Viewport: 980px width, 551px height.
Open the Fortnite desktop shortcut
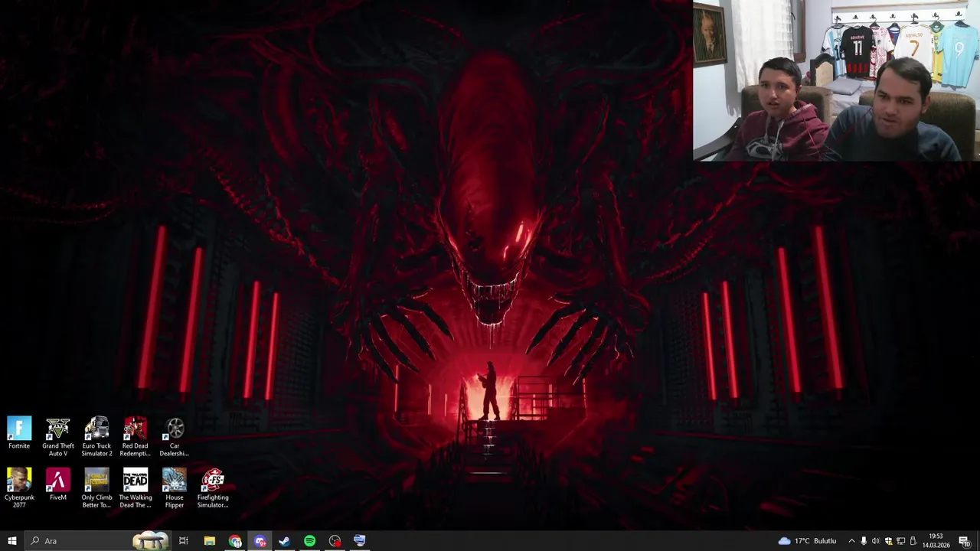click(19, 433)
